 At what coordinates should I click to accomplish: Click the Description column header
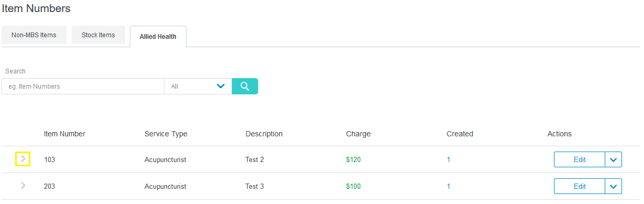pos(264,134)
